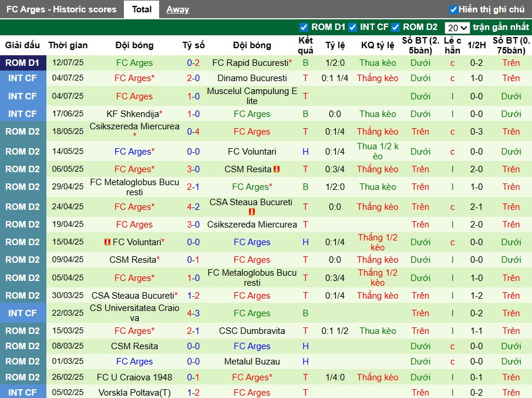
Task: Click Thắng 1/2 kèo result for 15/04/25
Action: pyautogui.click(x=378, y=242)
